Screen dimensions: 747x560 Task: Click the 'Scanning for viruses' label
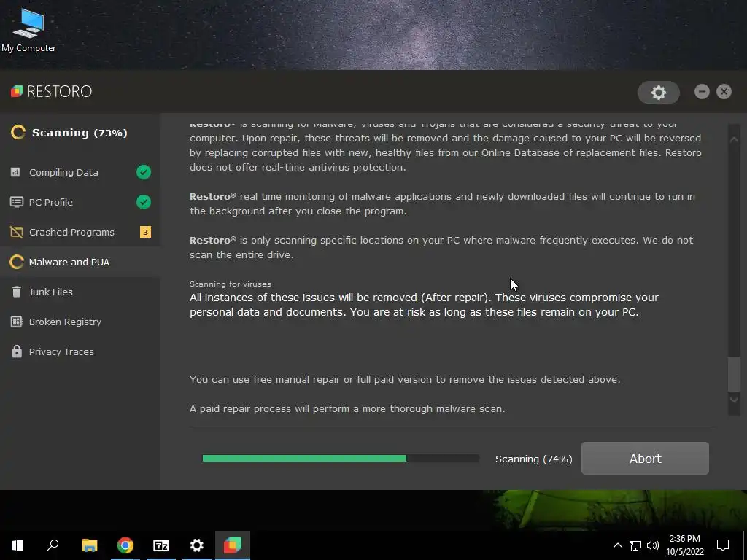pyautogui.click(x=230, y=284)
